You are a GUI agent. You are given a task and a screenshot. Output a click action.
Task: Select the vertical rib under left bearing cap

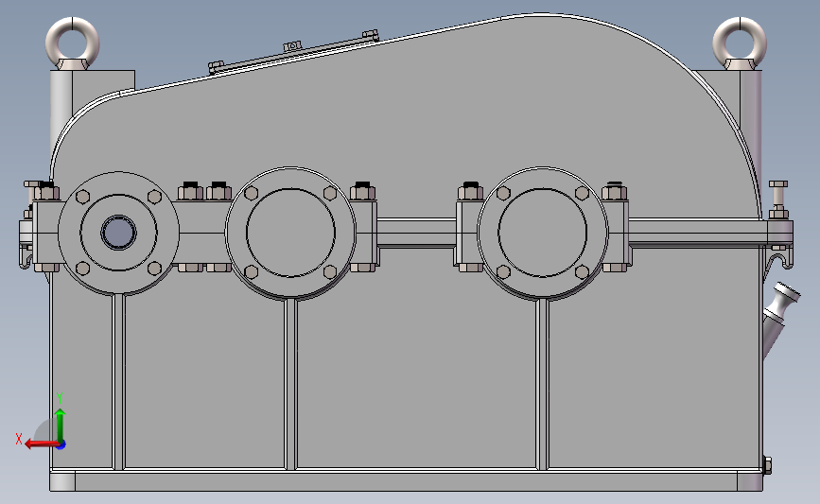(x=119, y=382)
